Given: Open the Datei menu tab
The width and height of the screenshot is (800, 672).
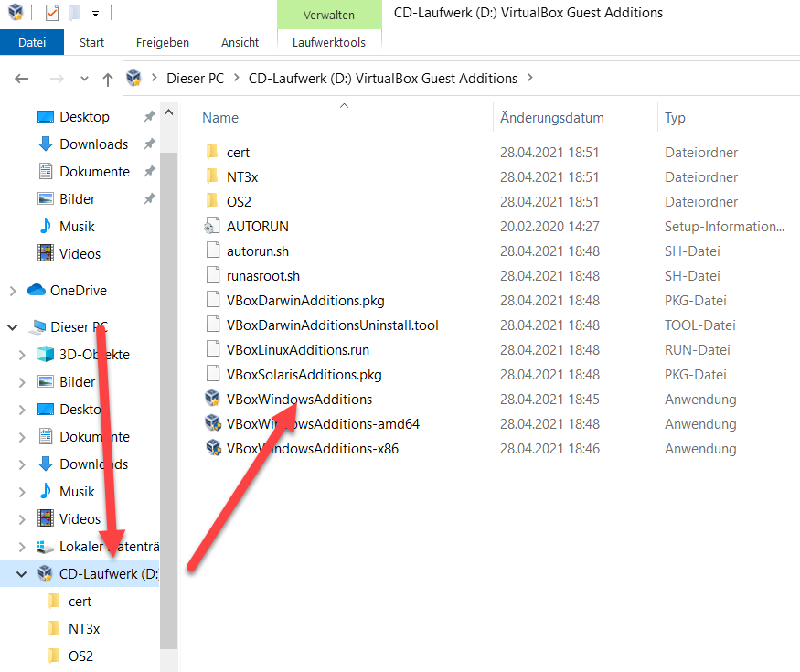Looking at the screenshot, I should [x=32, y=42].
